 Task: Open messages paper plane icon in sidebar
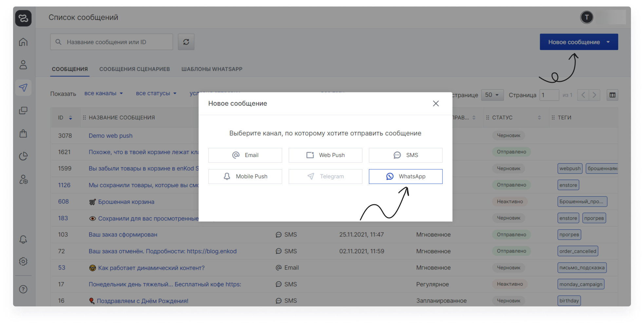23,87
